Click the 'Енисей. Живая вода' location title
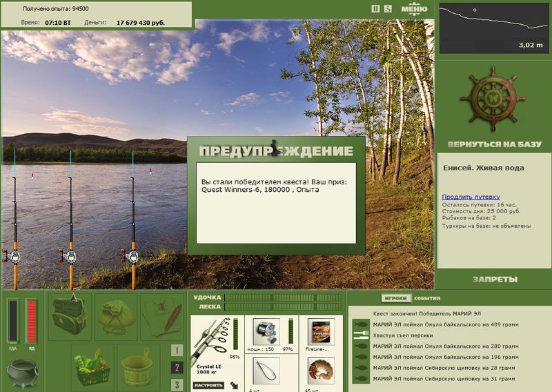The width and height of the screenshot is (552, 392). pos(484,168)
